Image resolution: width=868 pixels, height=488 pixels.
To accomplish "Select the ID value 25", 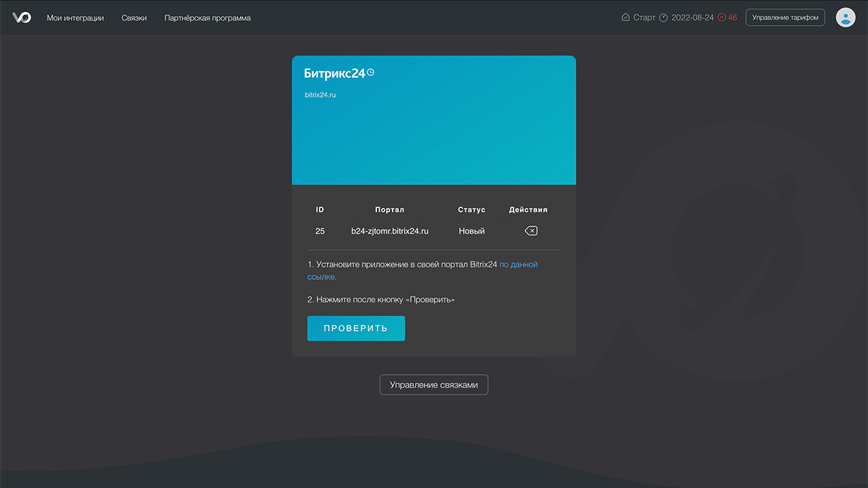I will [x=320, y=231].
